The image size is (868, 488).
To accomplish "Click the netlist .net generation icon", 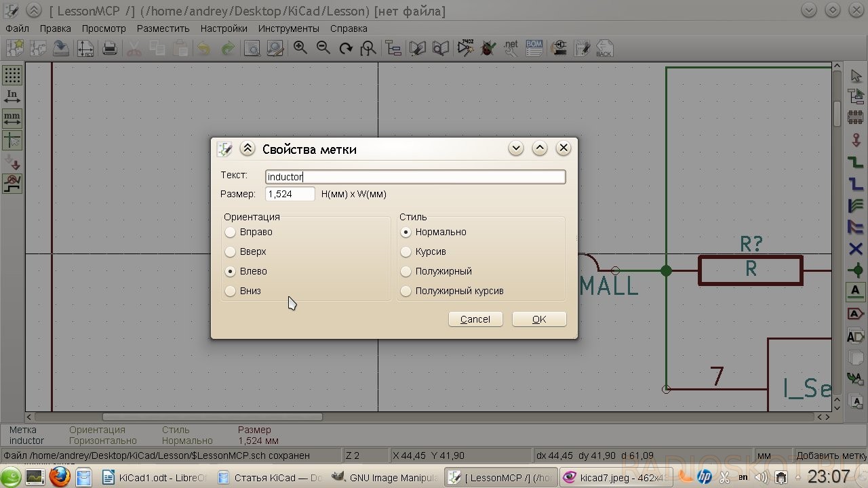I will (x=511, y=48).
